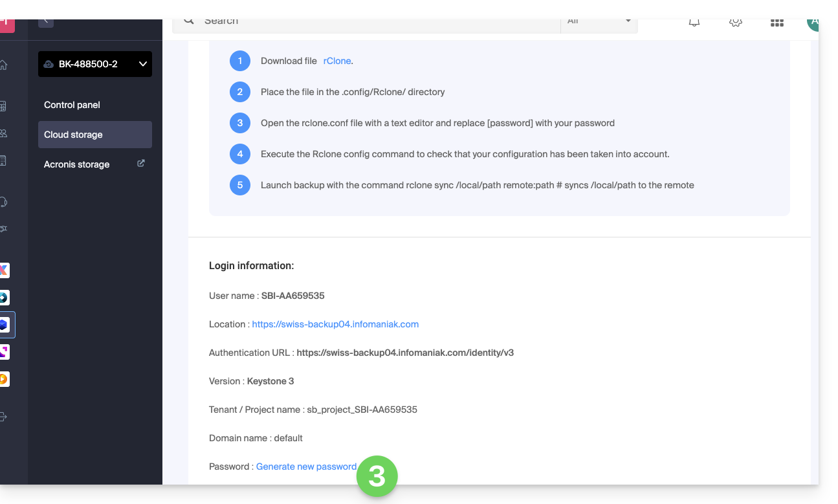Screen dimensions: 838x504
Task: Click the rClone download link
Action: coord(337,61)
